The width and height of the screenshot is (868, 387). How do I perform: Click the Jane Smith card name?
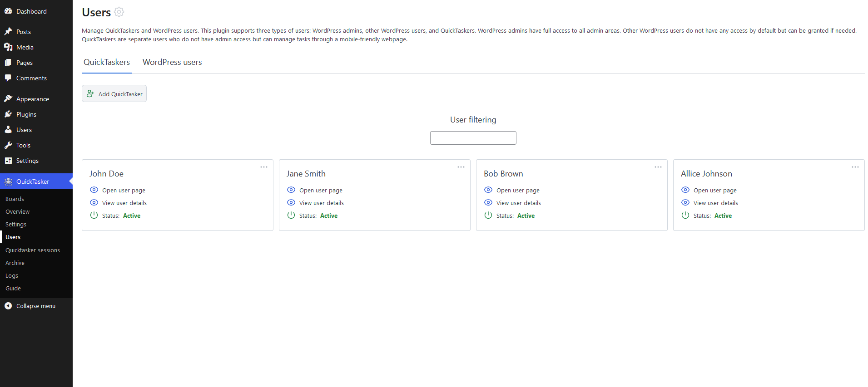point(306,173)
